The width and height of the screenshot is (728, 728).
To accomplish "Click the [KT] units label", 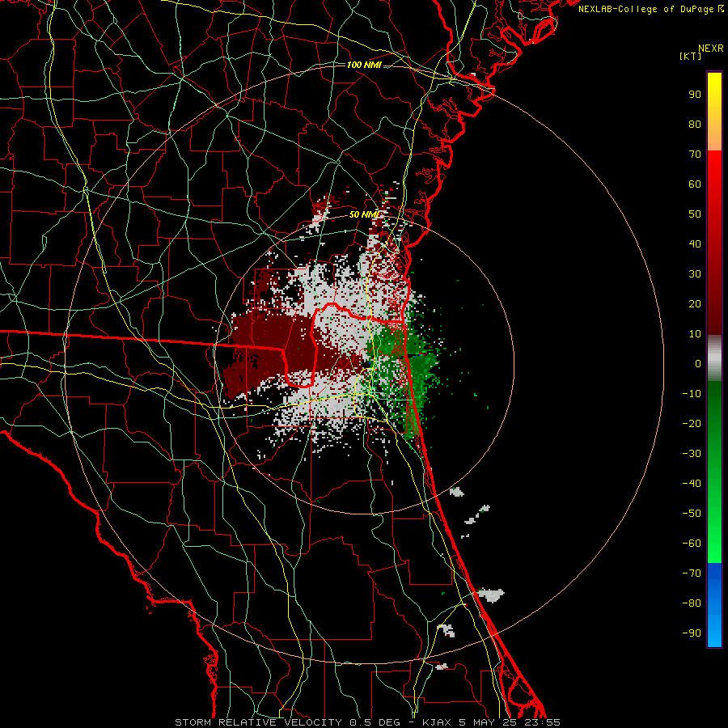I will pyautogui.click(x=691, y=56).
